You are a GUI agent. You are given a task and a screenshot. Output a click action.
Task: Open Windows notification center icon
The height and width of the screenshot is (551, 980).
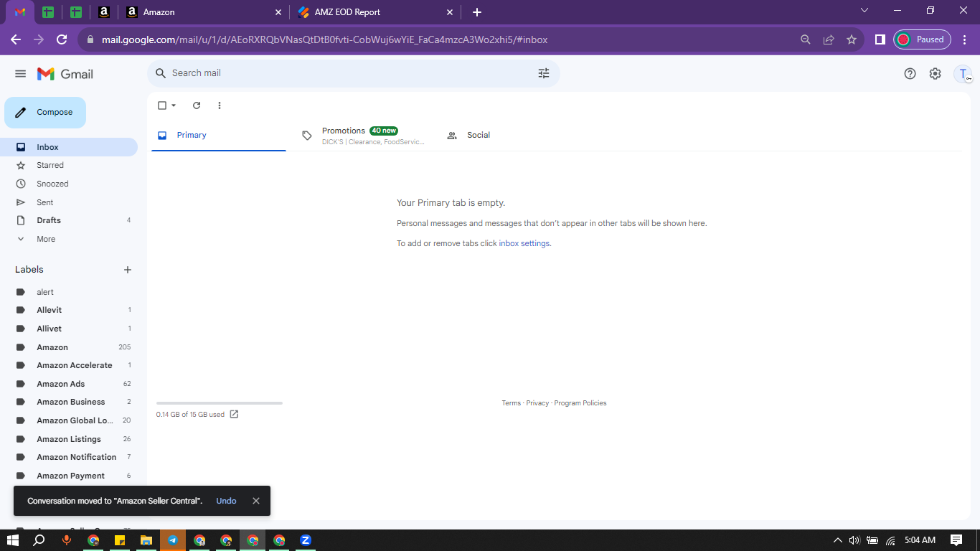pyautogui.click(x=956, y=540)
